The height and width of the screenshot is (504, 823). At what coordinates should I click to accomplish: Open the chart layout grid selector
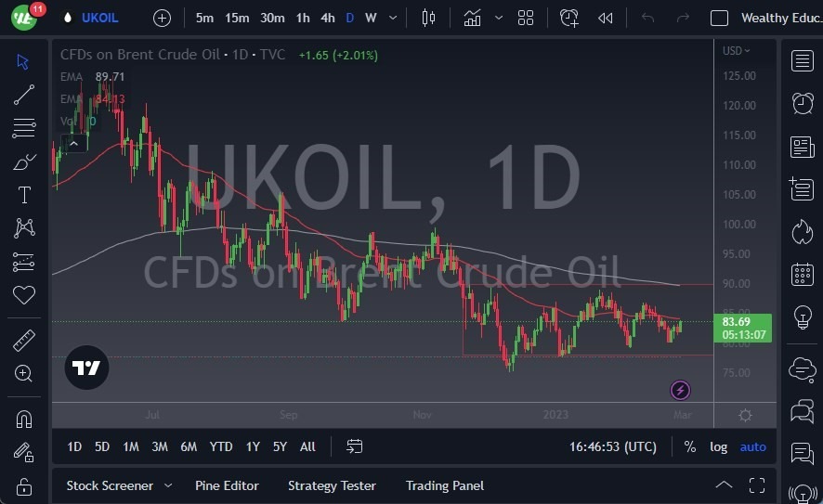coord(526,18)
